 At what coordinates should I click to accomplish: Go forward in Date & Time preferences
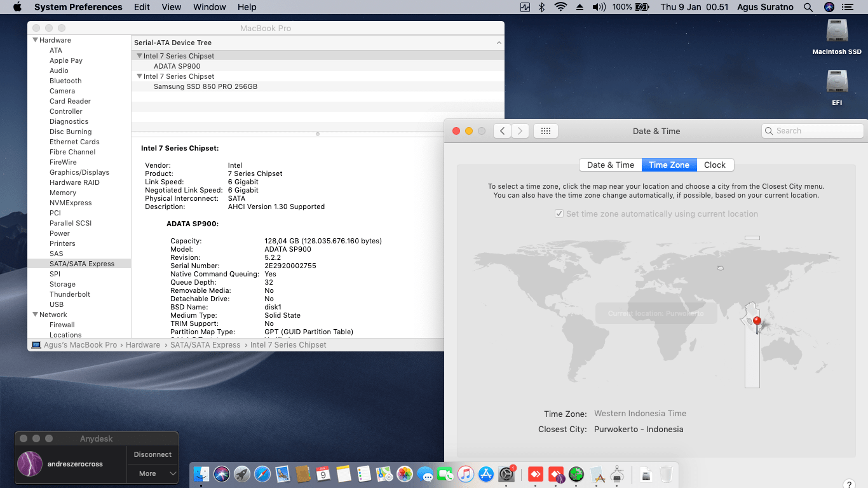520,131
